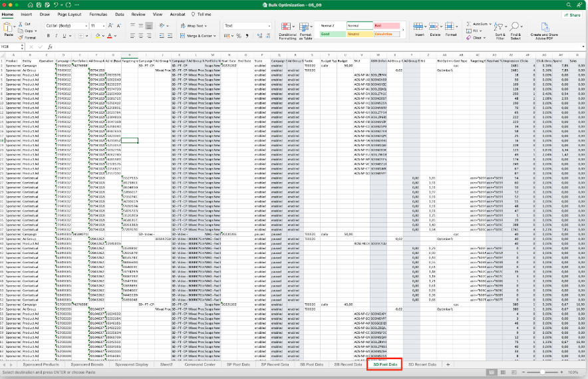Open the AutoSum dropdown arrow
The height and width of the screenshot is (379, 588).
point(490,25)
